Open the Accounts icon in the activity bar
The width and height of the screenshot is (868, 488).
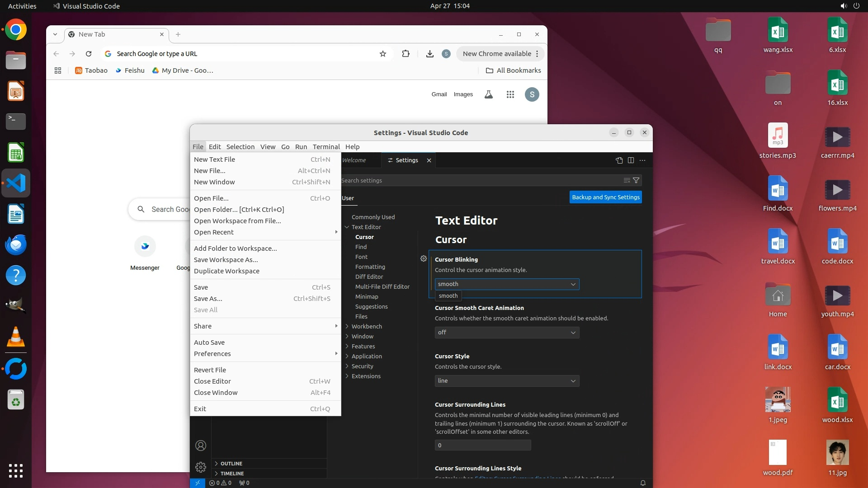tap(201, 446)
